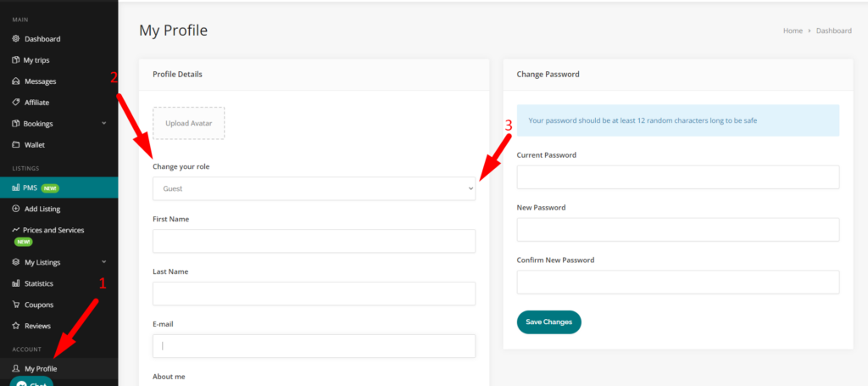Expand the My Listings submenu chevron
Screen dimensions: 868x386
[x=104, y=262]
